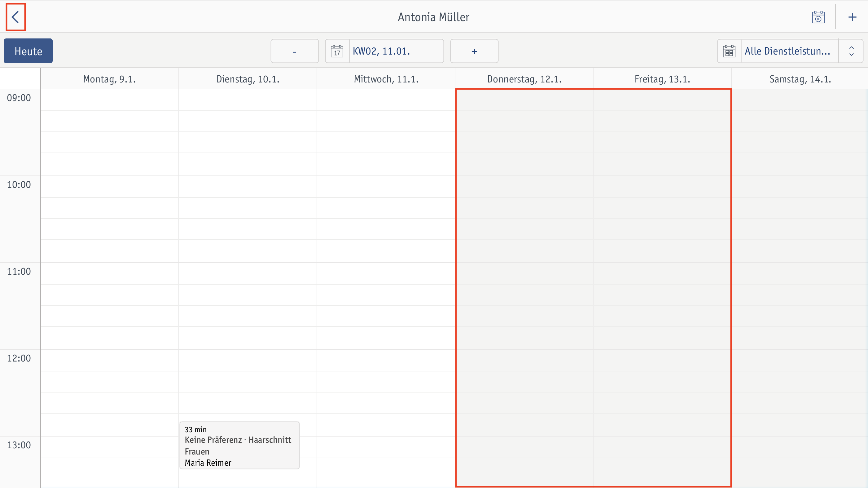Click Wednesday 11:00 time slot
This screenshot has width=868, height=488.
[x=386, y=273]
